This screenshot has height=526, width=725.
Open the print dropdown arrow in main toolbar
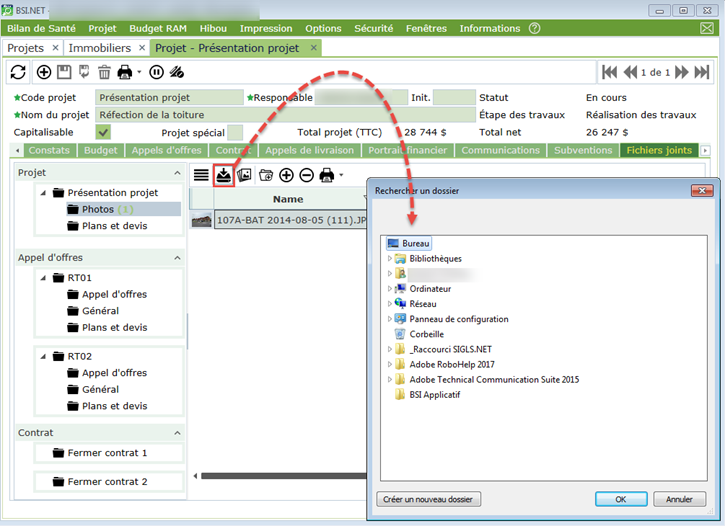(x=139, y=72)
